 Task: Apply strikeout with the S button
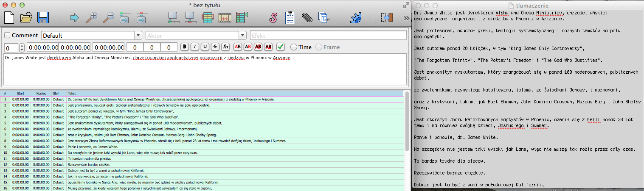[x=215, y=47]
